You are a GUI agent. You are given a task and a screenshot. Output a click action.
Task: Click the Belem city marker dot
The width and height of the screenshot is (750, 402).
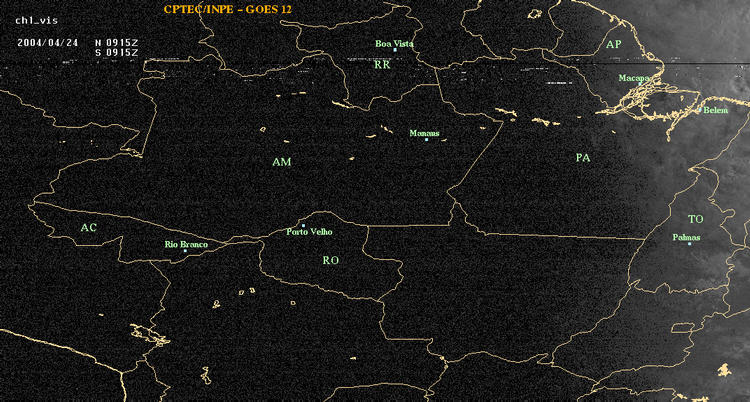coord(700,110)
